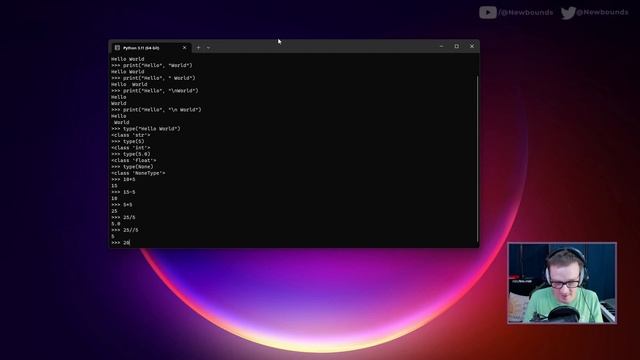Click the 25//5 command line
Viewport: 640px width, 360px height.
pos(125,230)
